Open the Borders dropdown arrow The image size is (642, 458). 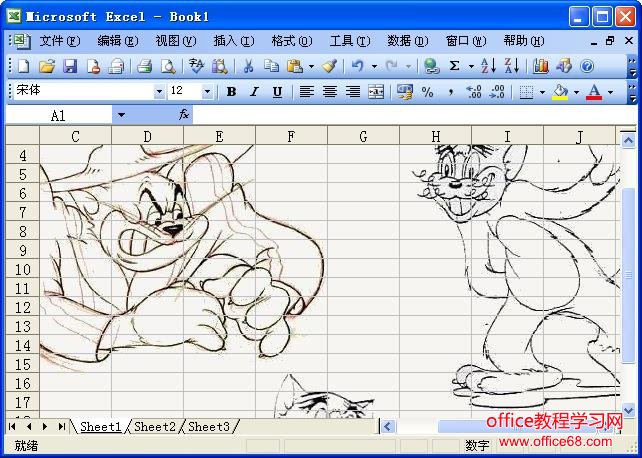tap(543, 92)
